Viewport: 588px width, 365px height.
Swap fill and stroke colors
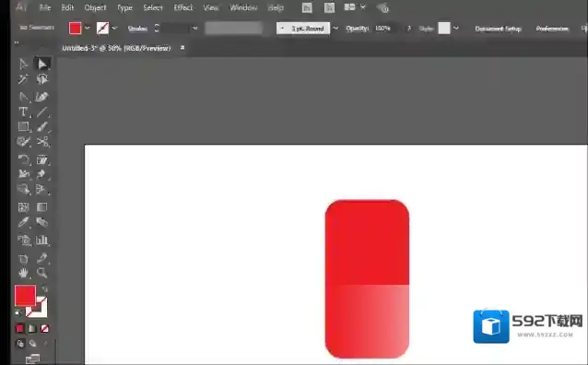44,288
